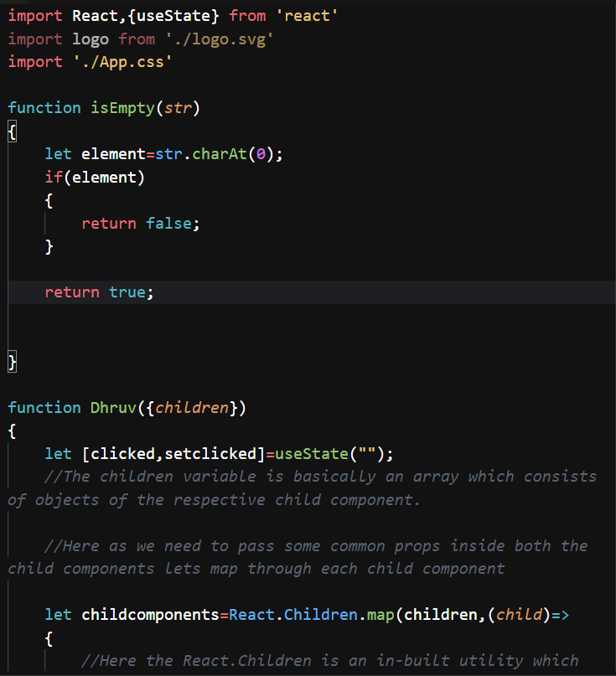
Task: Click the children parameter in Dhruv
Action: pyautogui.click(x=192, y=407)
